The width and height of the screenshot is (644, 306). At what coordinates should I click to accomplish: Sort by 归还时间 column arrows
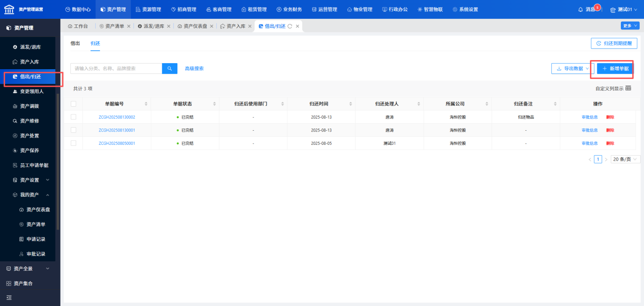[351, 104]
